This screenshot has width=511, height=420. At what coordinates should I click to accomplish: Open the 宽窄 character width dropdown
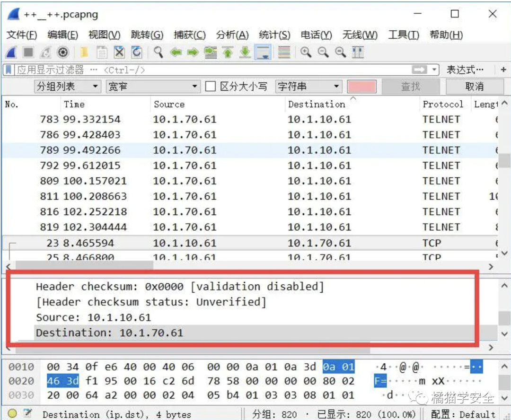[x=153, y=87]
